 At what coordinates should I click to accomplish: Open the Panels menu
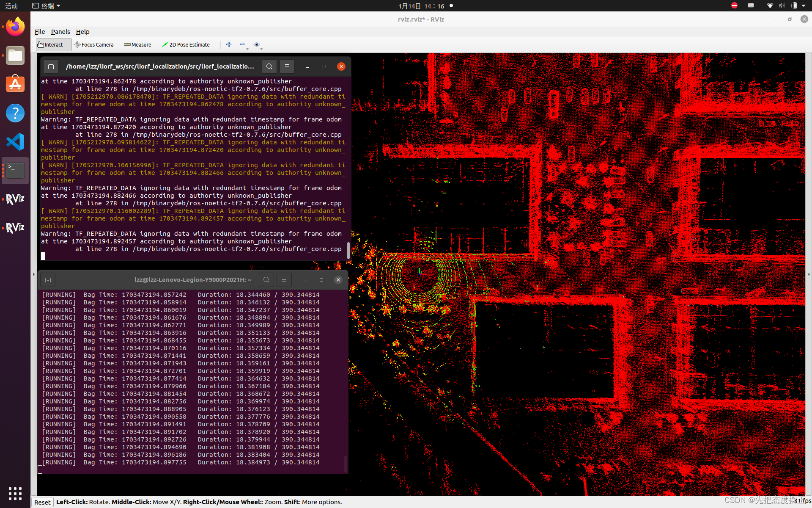[x=60, y=32]
